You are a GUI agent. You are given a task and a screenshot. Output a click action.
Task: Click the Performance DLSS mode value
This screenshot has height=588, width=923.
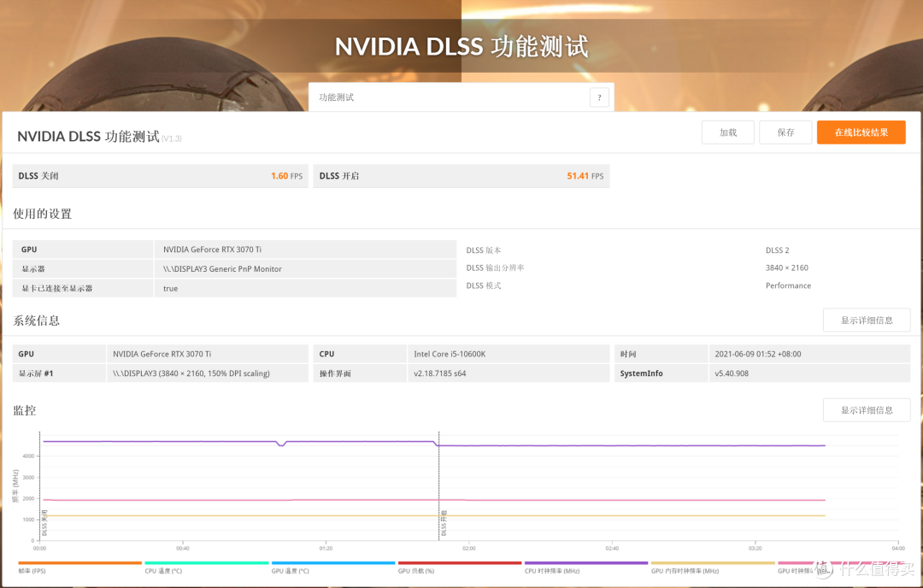788,285
